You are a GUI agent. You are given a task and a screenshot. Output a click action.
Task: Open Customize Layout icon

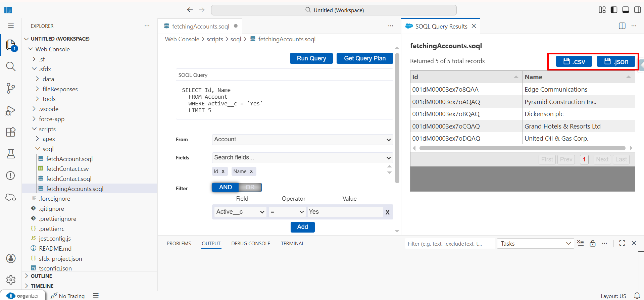point(602,10)
